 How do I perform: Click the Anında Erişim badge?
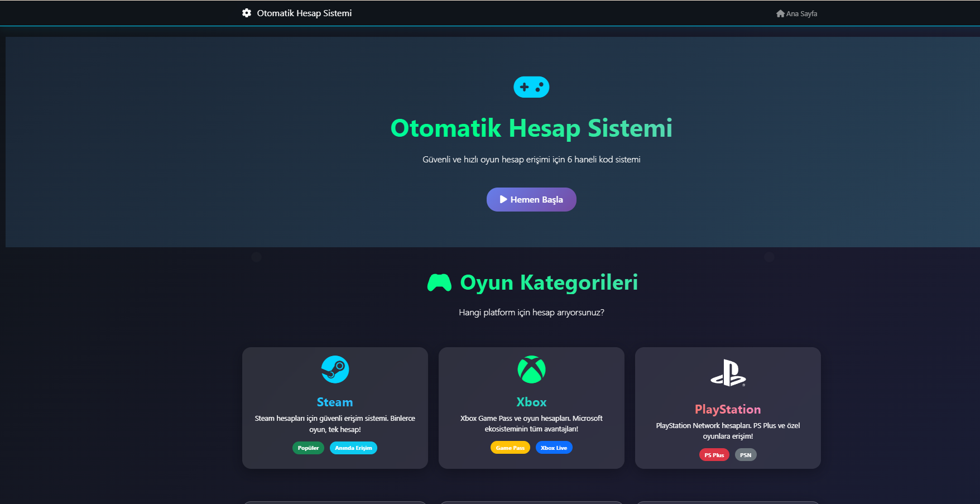coord(353,448)
